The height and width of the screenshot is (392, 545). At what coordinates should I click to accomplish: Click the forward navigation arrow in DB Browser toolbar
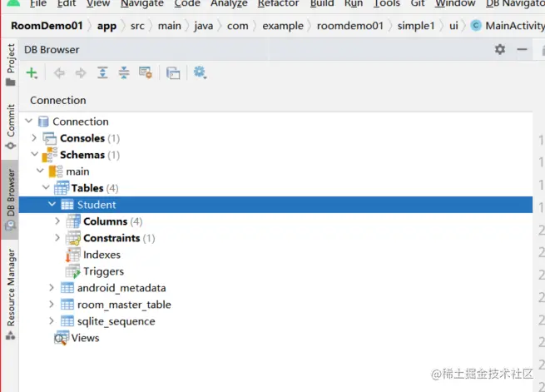tap(81, 73)
